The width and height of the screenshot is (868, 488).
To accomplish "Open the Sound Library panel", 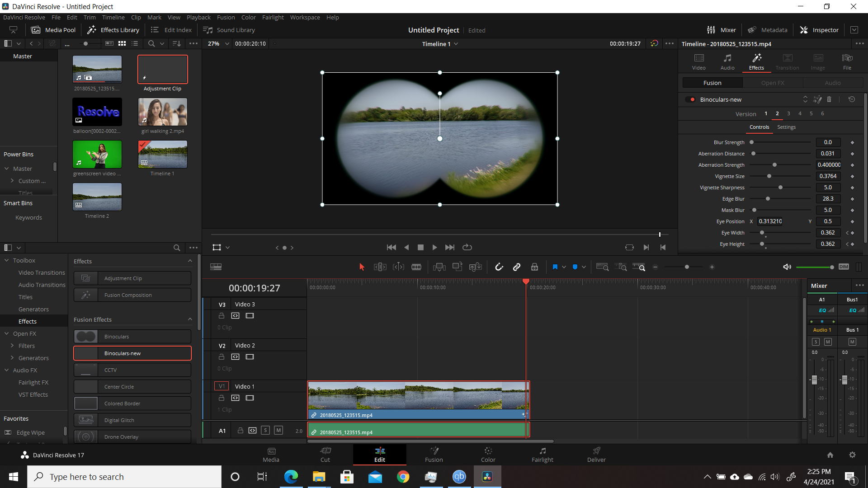I will pyautogui.click(x=229, y=30).
